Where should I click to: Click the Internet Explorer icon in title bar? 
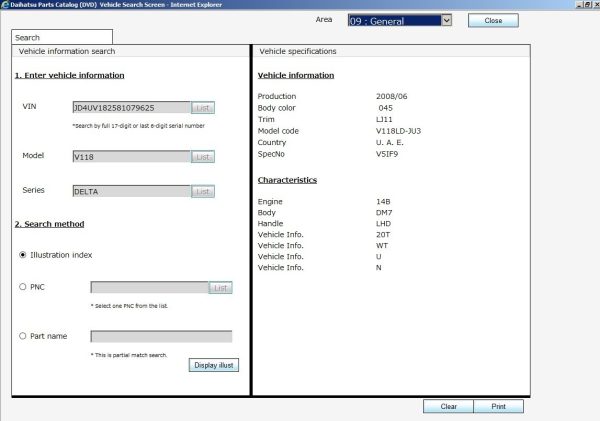pyautogui.click(x=5, y=5)
